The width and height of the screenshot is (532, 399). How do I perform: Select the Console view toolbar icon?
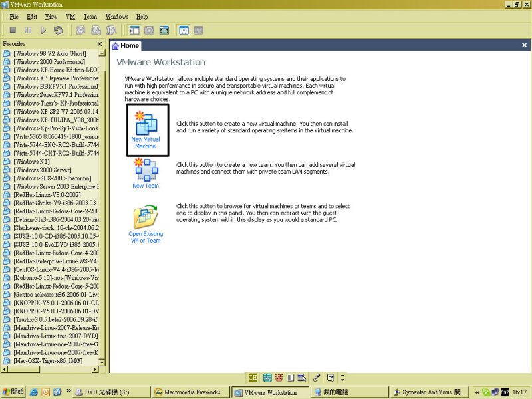point(198,30)
